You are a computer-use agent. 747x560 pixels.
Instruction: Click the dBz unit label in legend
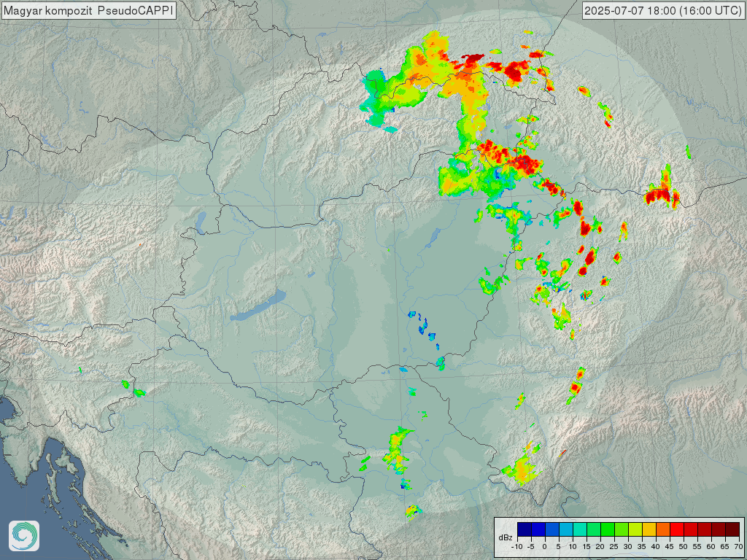[x=506, y=537]
